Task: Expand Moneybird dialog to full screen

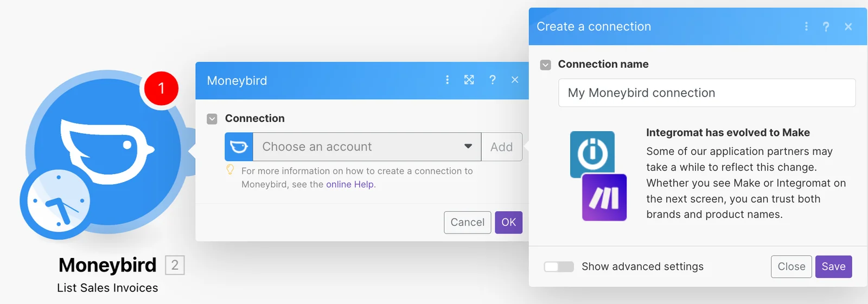Action: tap(469, 80)
